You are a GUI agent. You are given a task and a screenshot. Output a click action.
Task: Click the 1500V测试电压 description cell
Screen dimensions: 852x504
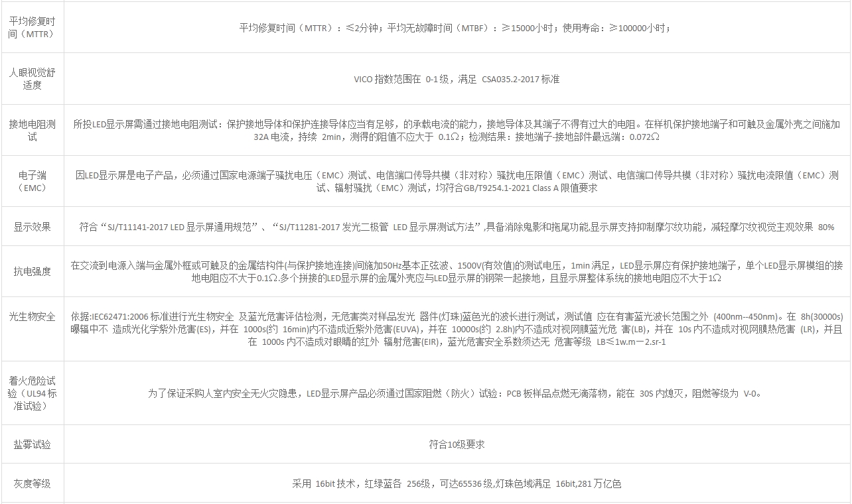[x=457, y=271]
